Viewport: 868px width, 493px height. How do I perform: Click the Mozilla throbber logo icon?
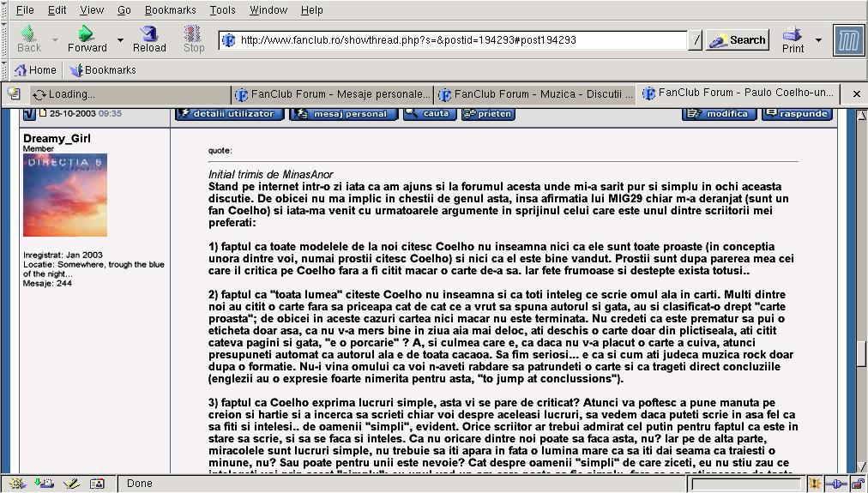click(848, 40)
